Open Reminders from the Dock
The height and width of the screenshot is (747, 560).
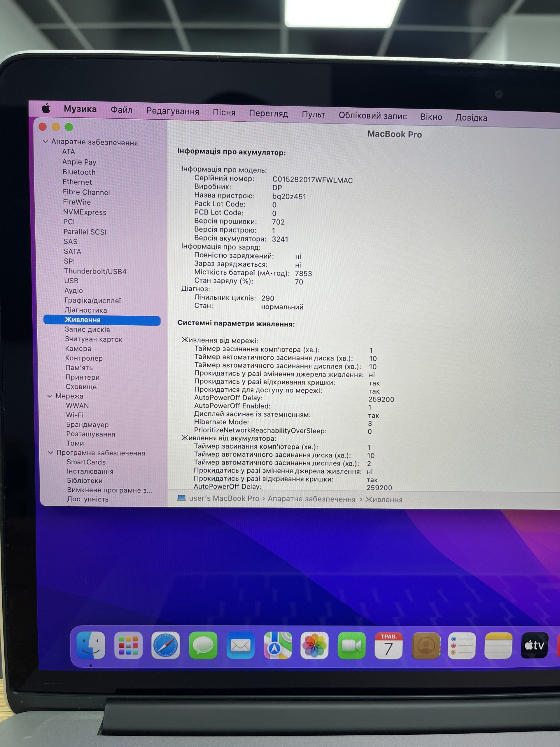click(x=462, y=645)
